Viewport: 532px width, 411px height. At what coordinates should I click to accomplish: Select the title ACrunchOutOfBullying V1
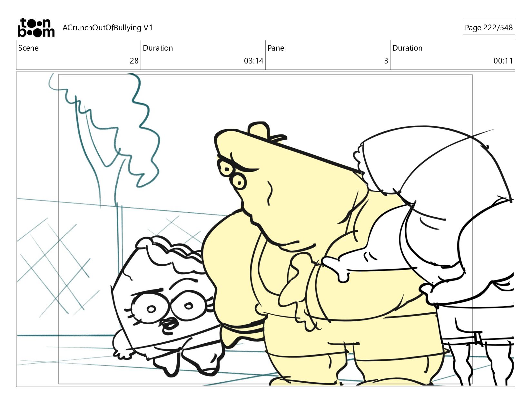[x=107, y=28]
